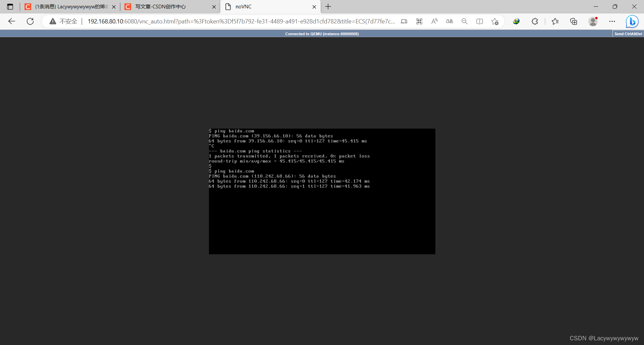The height and width of the screenshot is (345, 644).
Task: Click inside the address bar URL
Action: 235,21
